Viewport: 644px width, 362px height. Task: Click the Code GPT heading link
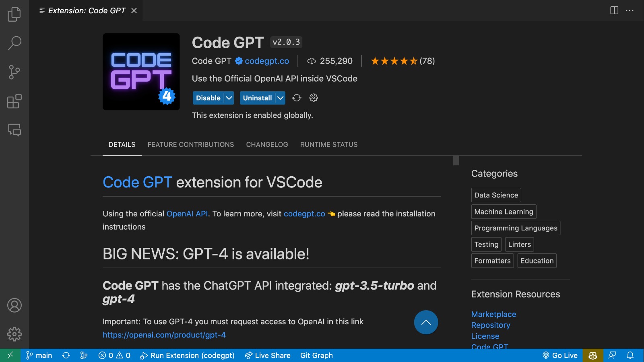(x=138, y=182)
